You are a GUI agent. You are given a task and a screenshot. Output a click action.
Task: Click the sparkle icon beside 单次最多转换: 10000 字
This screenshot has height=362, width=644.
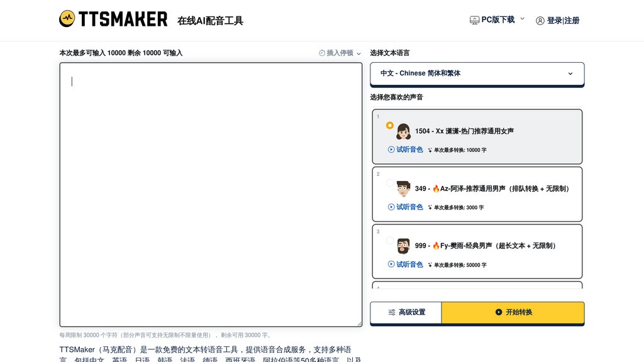coord(430,150)
